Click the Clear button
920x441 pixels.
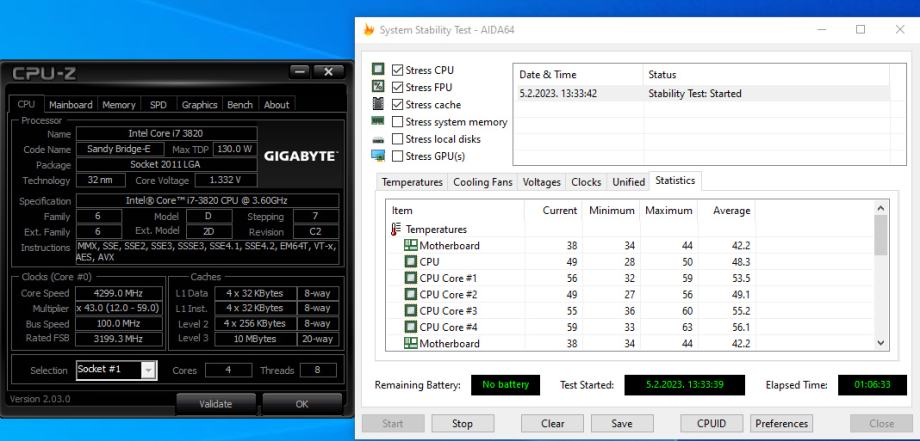coord(552,423)
